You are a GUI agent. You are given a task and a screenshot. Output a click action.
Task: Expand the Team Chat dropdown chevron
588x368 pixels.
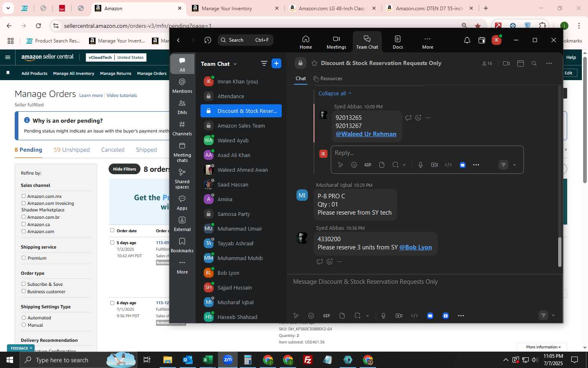[235, 64]
